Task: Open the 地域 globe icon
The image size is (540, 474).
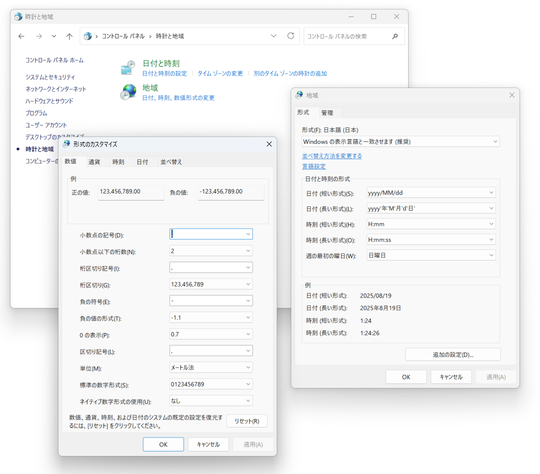Action: click(128, 92)
